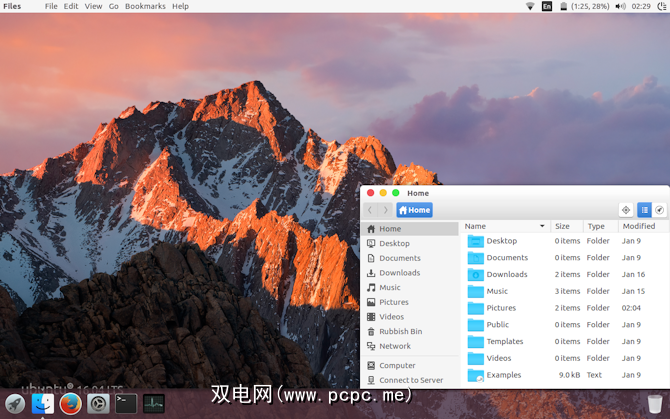670x419 pixels.
Task: Sort by the Type column header
Action: pyautogui.click(x=600, y=226)
